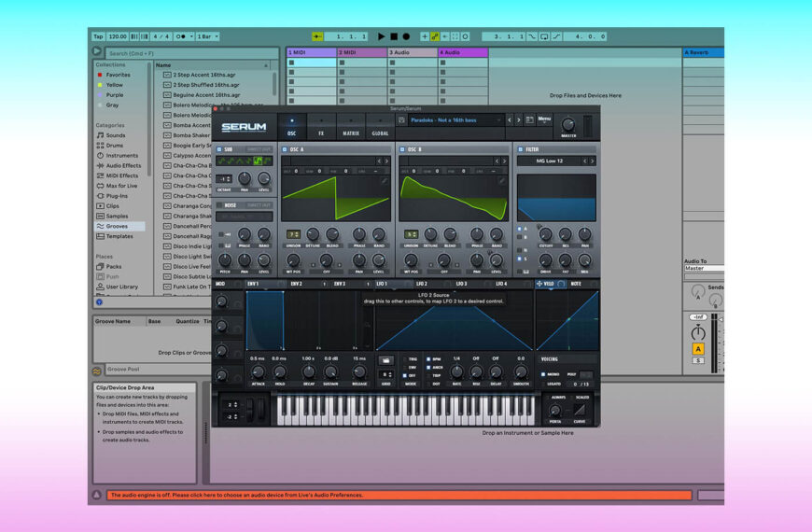Go to the next Serum preset
Viewport: 812px width, 532px height.
519,120
